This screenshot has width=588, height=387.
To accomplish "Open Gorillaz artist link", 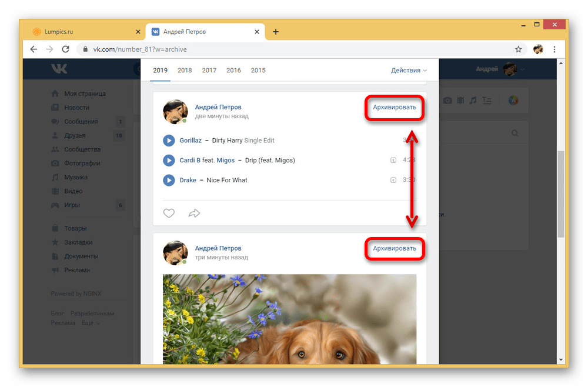I will click(x=191, y=140).
